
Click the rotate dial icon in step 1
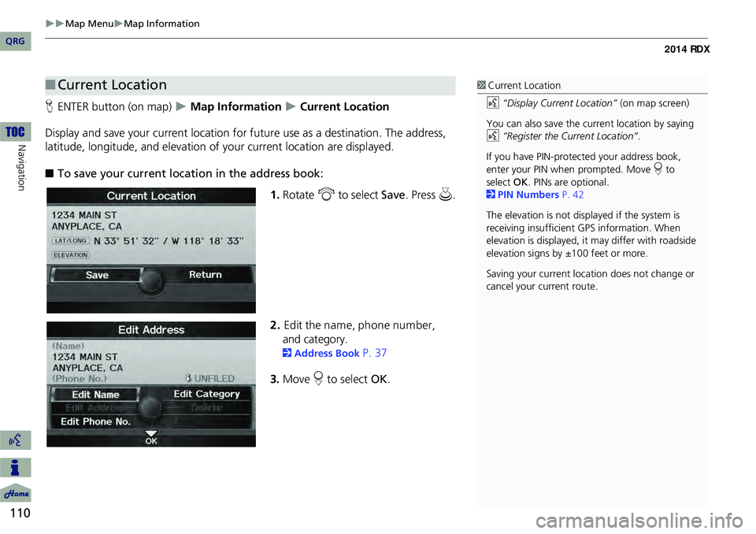pyautogui.click(x=326, y=195)
